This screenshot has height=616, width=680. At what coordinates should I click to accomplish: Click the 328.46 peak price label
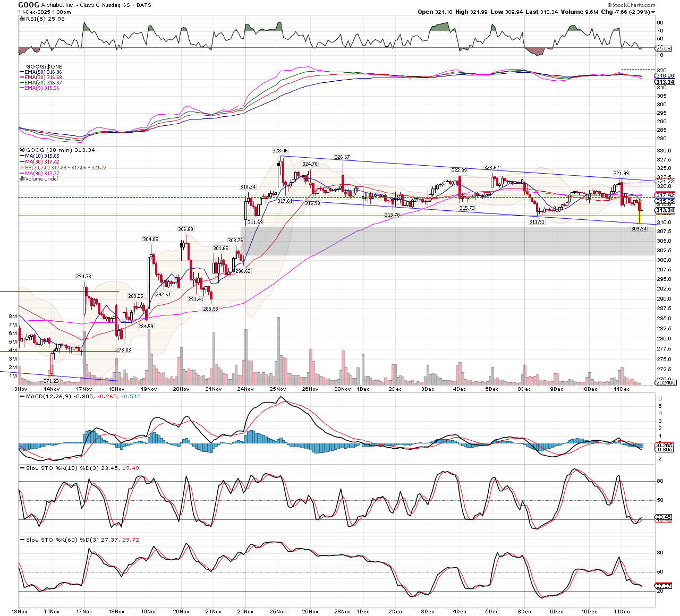coord(280,151)
